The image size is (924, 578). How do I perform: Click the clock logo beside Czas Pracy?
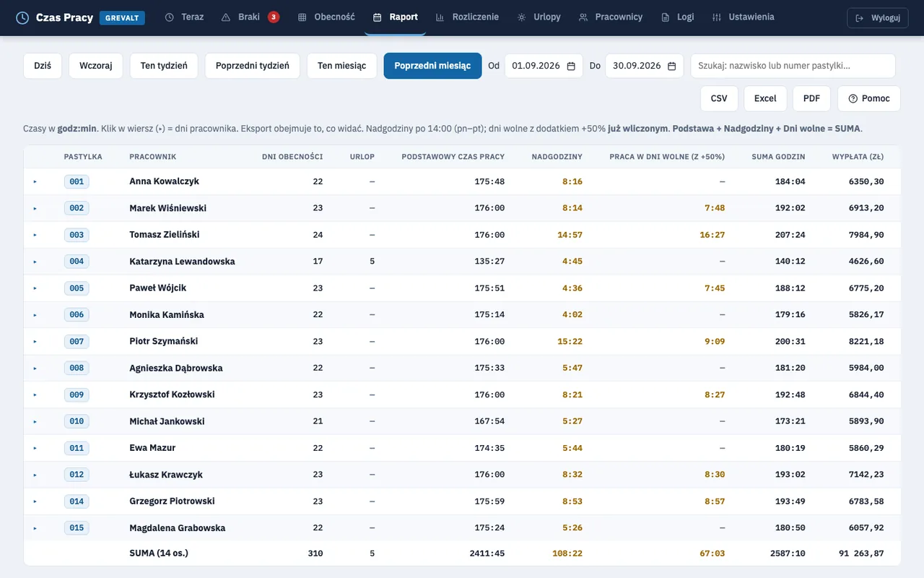click(22, 17)
